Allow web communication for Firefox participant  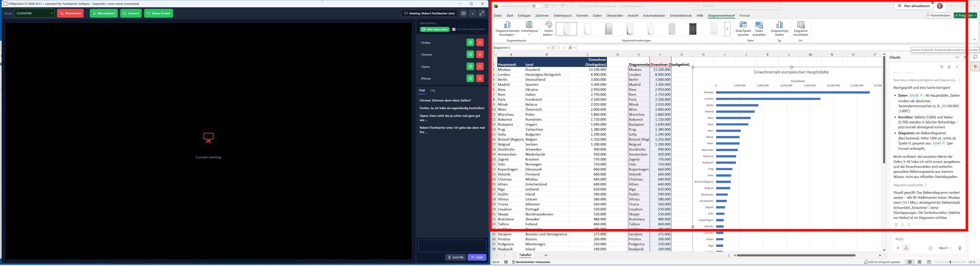[x=470, y=43]
